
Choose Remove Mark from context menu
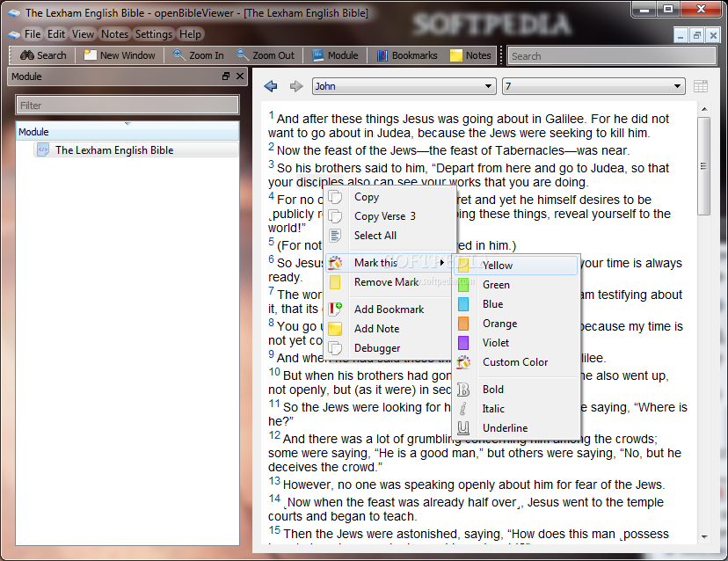pyautogui.click(x=388, y=282)
